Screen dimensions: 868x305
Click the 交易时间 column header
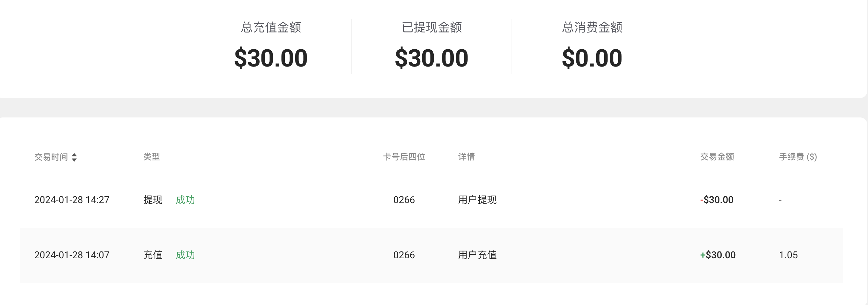(51, 157)
